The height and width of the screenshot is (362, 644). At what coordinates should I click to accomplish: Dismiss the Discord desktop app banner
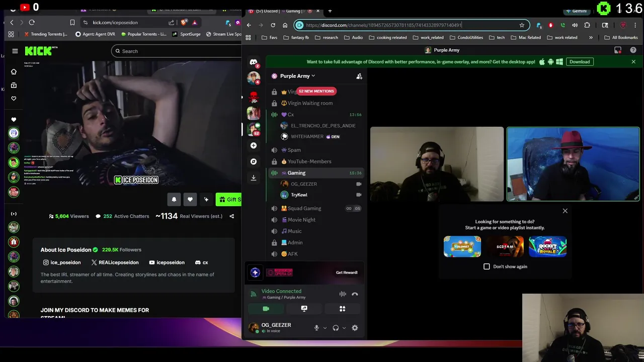tap(633, 62)
